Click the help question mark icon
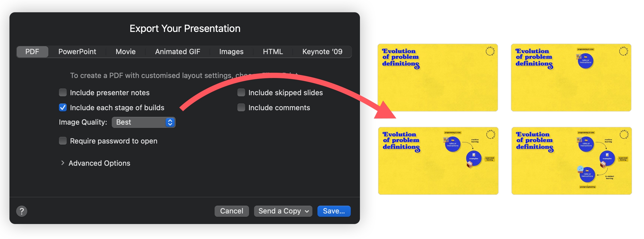 pyautogui.click(x=22, y=211)
